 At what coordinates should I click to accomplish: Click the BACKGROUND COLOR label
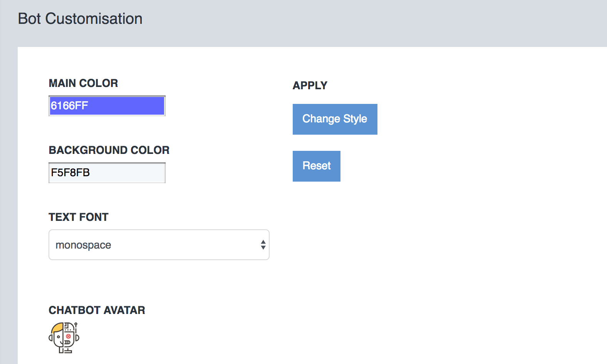coord(109,150)
